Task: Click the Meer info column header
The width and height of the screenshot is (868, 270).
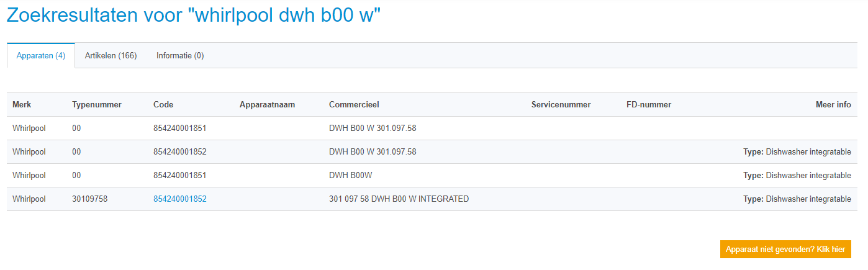Action: (833, 105)
